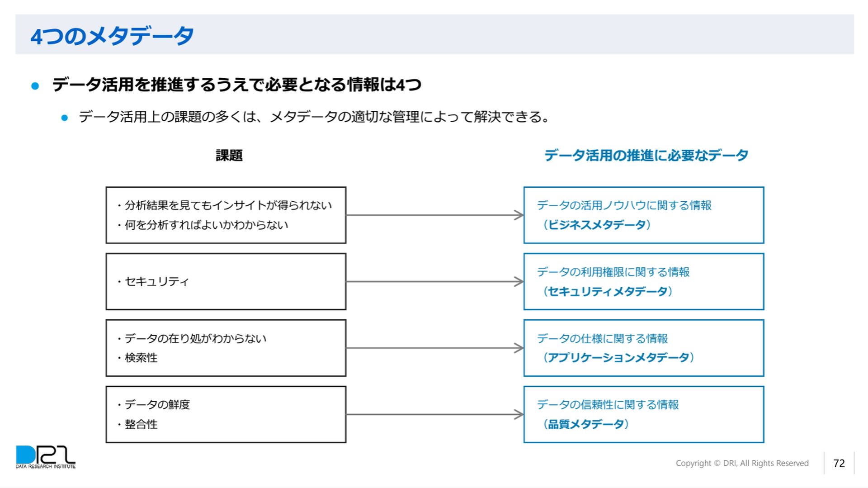Click the アプリケーションメタデータ information box
The image size is (868, 488).
point(644,348)
